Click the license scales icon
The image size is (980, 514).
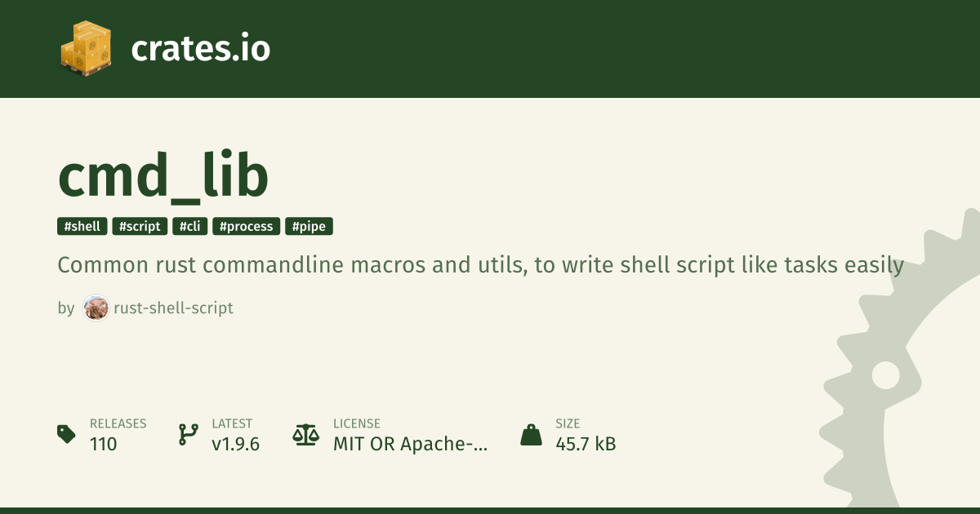(x=306, y=434)
